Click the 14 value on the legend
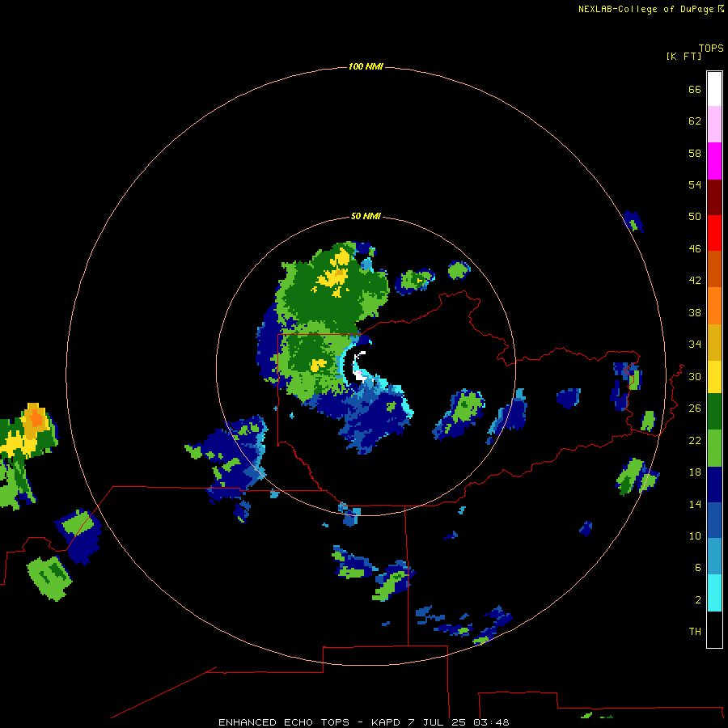Image resolution: width=728 pixels, height=728 pixels. point(695,504)
